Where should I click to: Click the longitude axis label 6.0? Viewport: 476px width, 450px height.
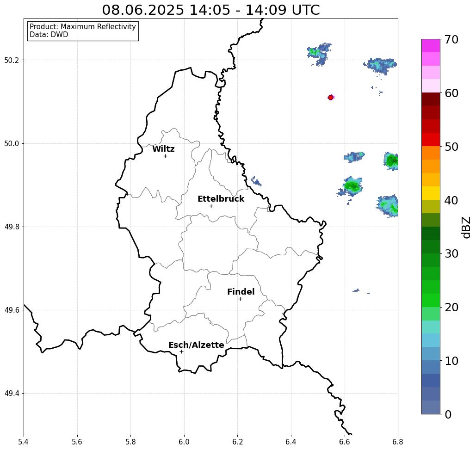(184, 442)
